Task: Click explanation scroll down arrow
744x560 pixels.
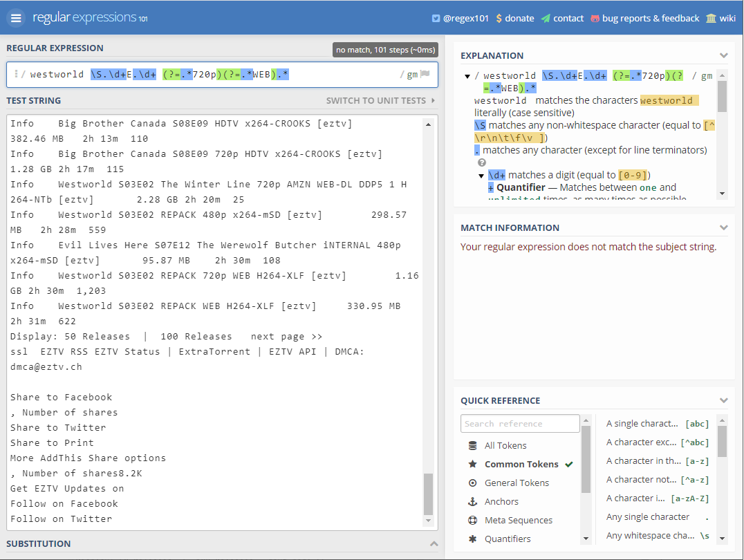Action: [722, 194]
